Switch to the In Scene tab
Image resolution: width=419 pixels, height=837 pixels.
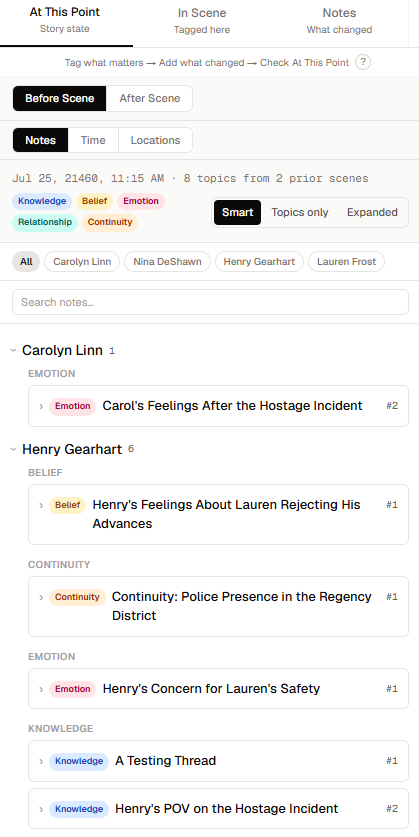pyautogui.click(x=202, y=20)
